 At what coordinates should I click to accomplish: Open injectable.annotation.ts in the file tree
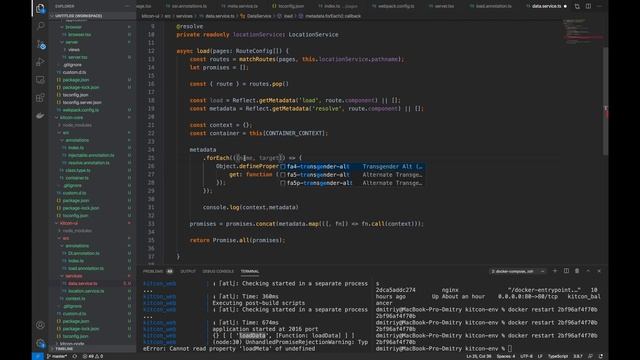[x=91, y=155]
